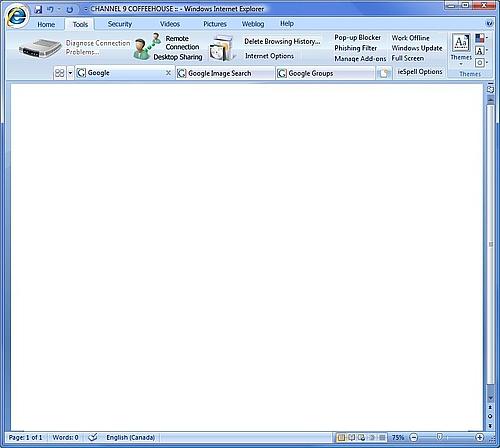Click the Theme Colors icon
This screenshot has width=500, height=448.
480,38
